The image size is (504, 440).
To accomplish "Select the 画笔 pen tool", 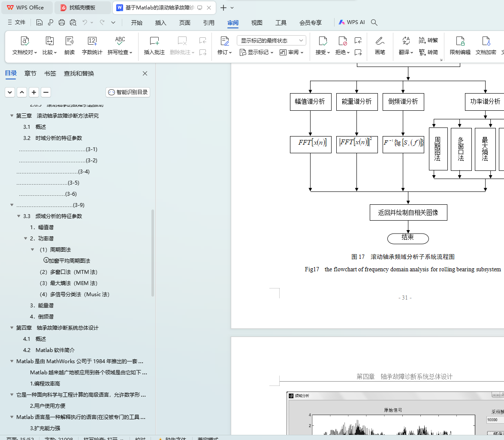I will (380, 46).
